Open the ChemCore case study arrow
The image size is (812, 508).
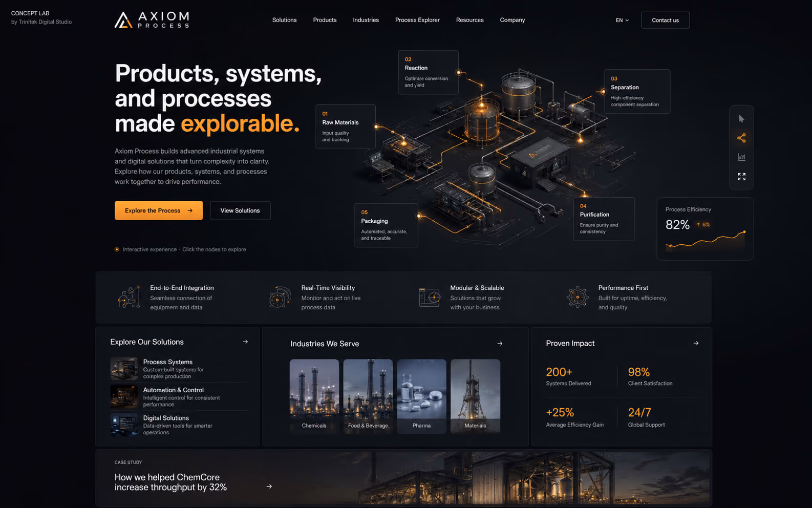click(x=269, y=486)
